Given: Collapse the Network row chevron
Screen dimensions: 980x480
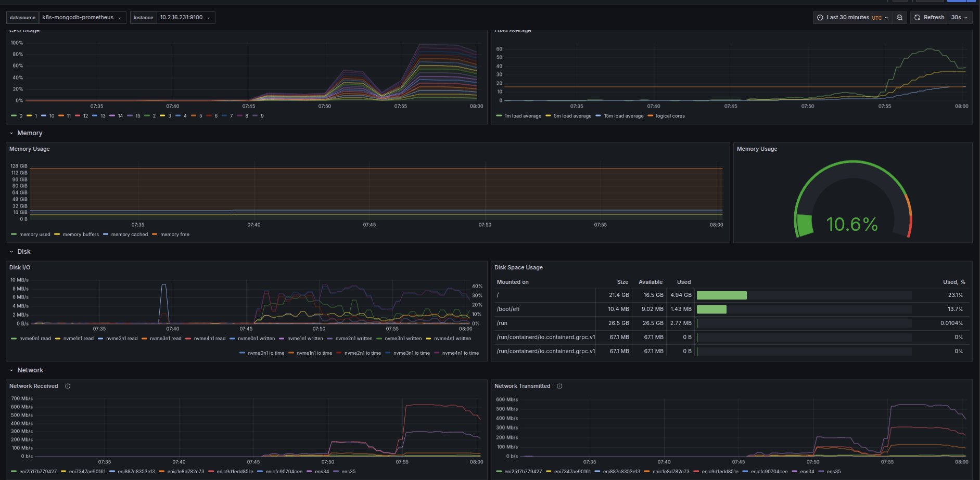Looking at the screenshot, I should 11,371.
